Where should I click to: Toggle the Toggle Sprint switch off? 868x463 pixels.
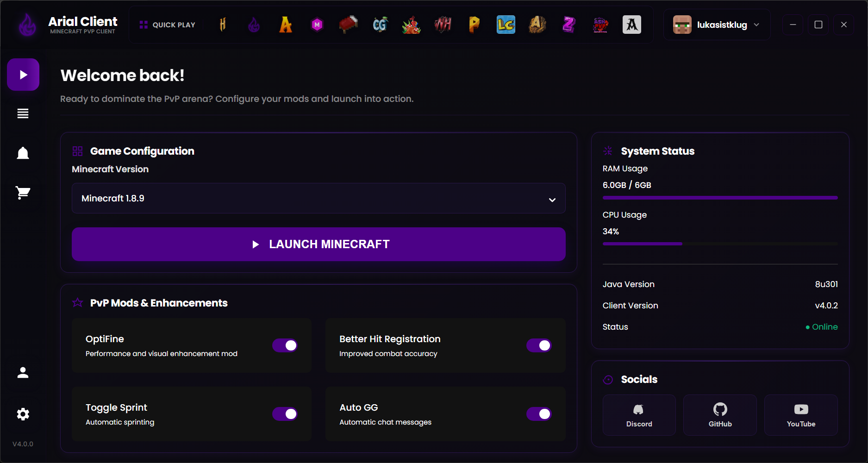pyautogui.click(x=285, y=414)
